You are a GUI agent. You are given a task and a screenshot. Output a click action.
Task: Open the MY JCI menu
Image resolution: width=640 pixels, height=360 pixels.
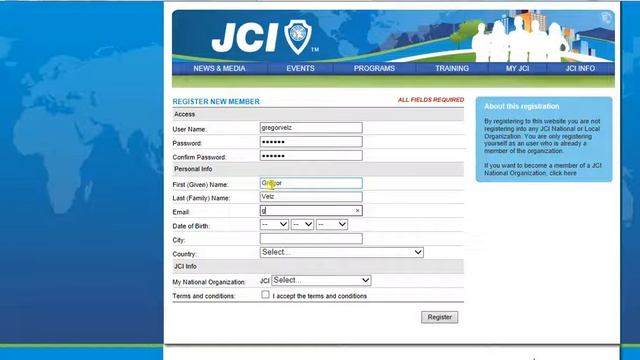(x=517, y=68)
